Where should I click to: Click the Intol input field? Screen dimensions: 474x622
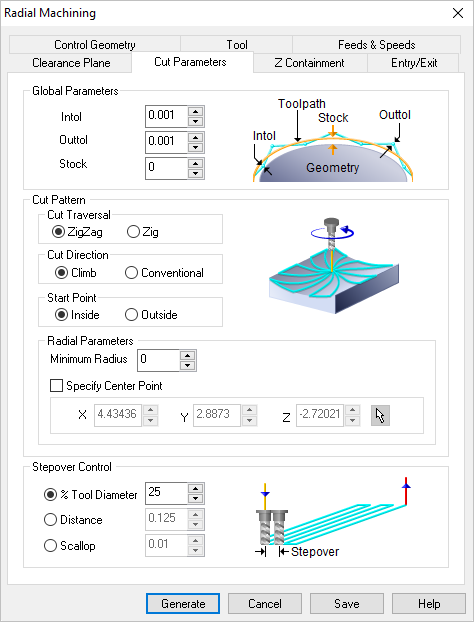coord(166,116)
